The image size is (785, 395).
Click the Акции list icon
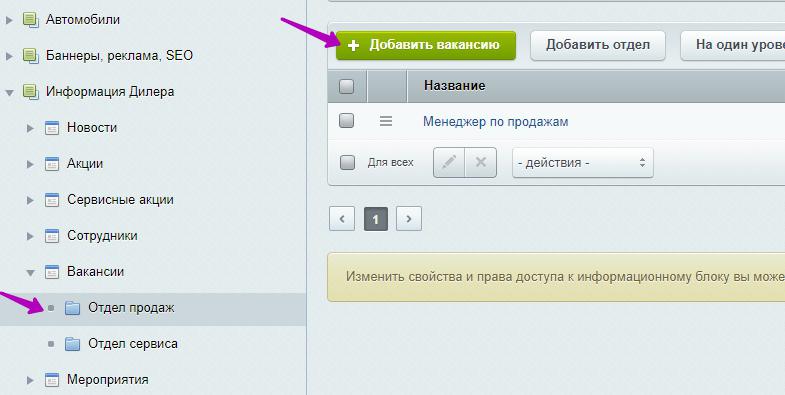[52, 164]
